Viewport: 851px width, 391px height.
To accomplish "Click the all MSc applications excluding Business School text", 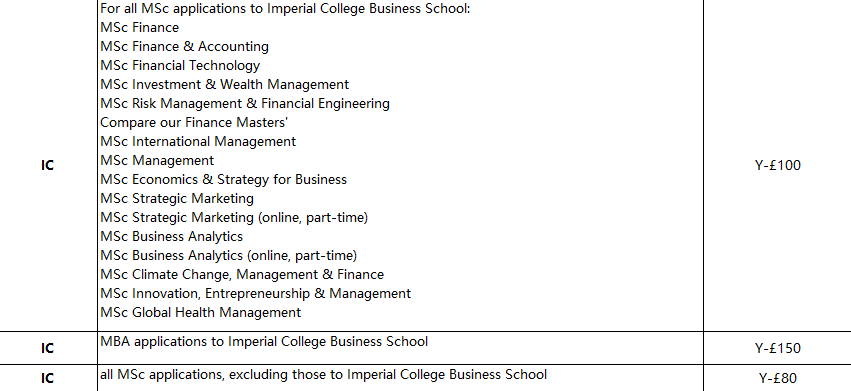I will pyautogui.click(x=323, y=374).
